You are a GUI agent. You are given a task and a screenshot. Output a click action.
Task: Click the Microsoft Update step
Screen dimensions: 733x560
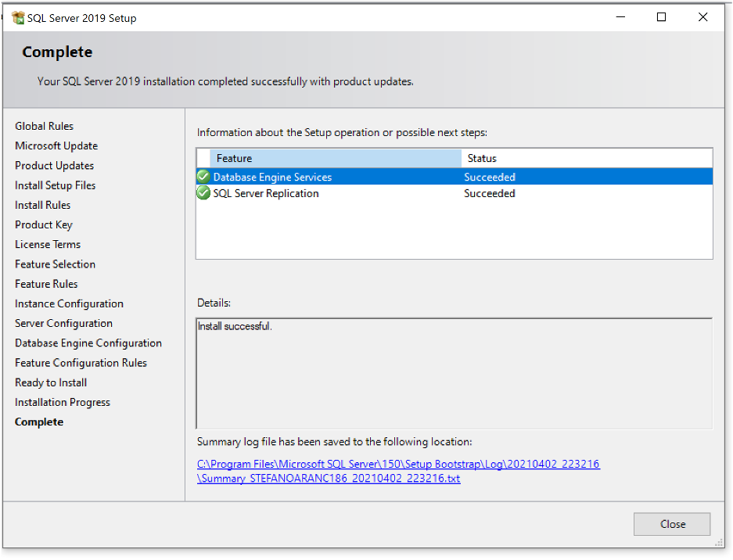click(56, 145)
